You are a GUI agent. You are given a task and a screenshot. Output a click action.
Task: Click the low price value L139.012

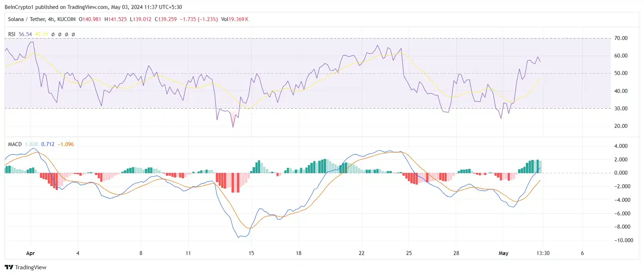pos(141,19)
